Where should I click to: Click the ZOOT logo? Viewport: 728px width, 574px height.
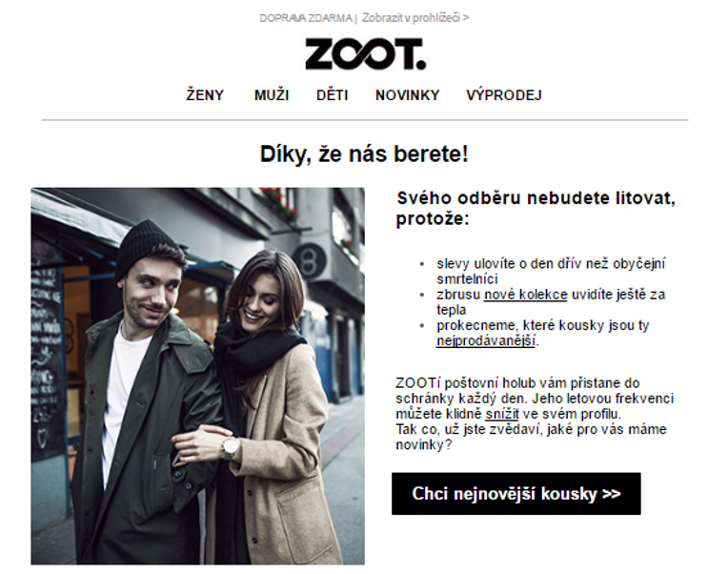pyautogui.click(x=365, y=53)
